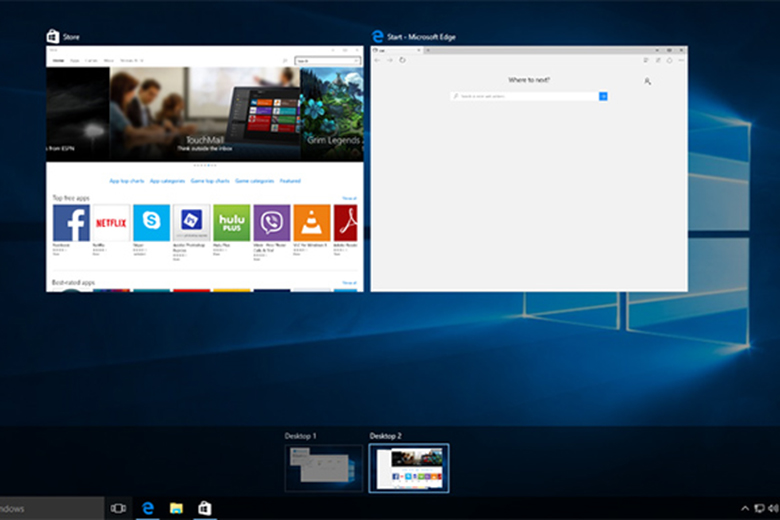Open the ESPN featured banner in Store
This screenshot has height=520, width=780.
coord(78,114)
